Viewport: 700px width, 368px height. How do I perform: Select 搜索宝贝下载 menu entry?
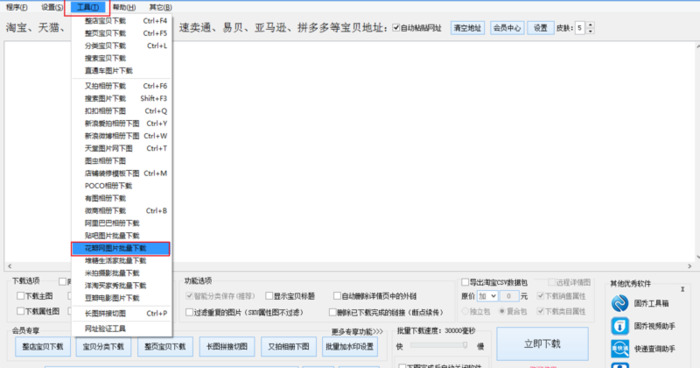[x=121, y=58]
